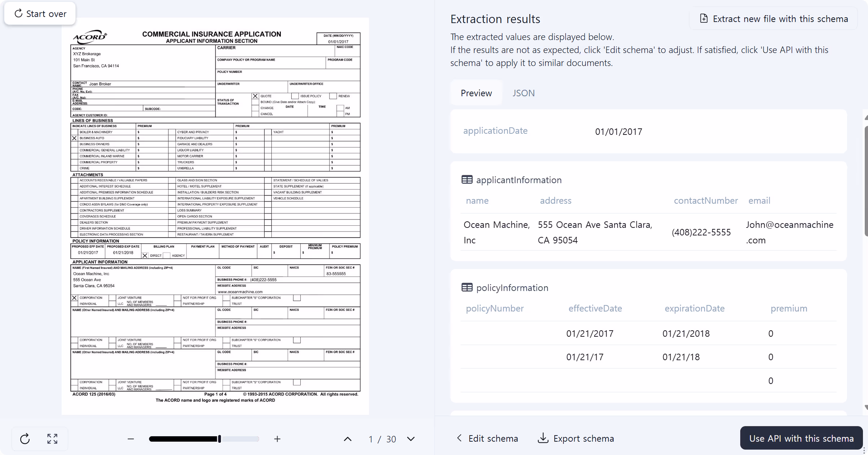Enter fullscreen view with the expand icon
Image resolution: width=868 pixels, height=455 pixels.
point(52,439)
